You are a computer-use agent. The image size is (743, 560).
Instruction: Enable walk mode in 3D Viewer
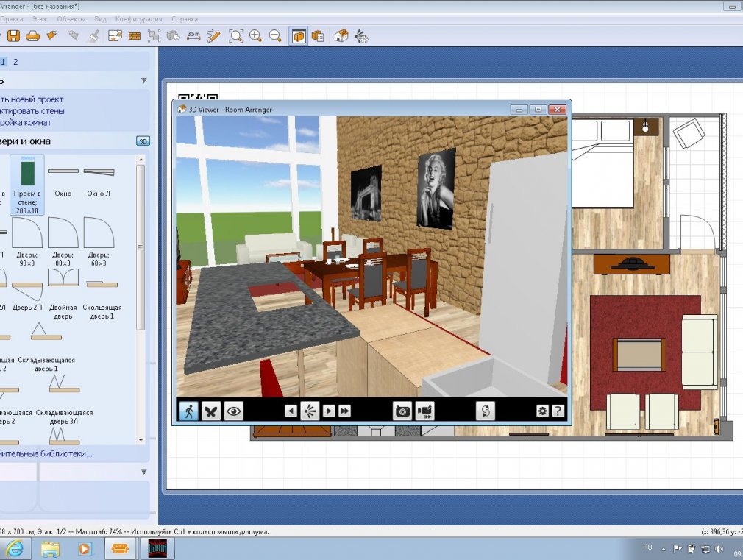pos(189,411)
